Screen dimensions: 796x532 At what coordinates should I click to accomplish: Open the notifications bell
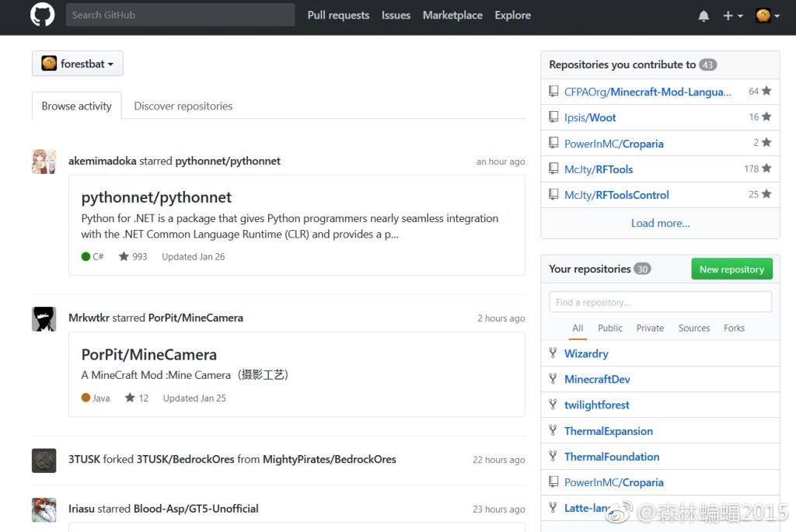pyautogui.click(x=703, y=16)
